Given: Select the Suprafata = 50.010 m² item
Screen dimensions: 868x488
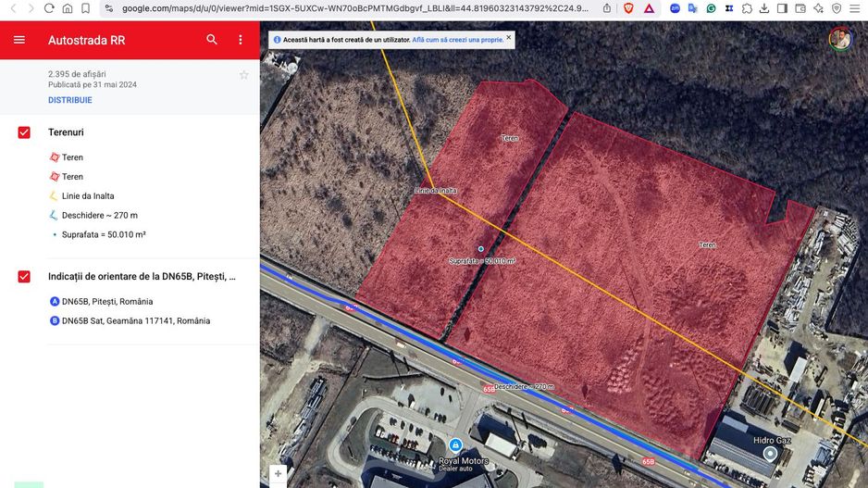Looking at the screenshot, I should point(104,235).
